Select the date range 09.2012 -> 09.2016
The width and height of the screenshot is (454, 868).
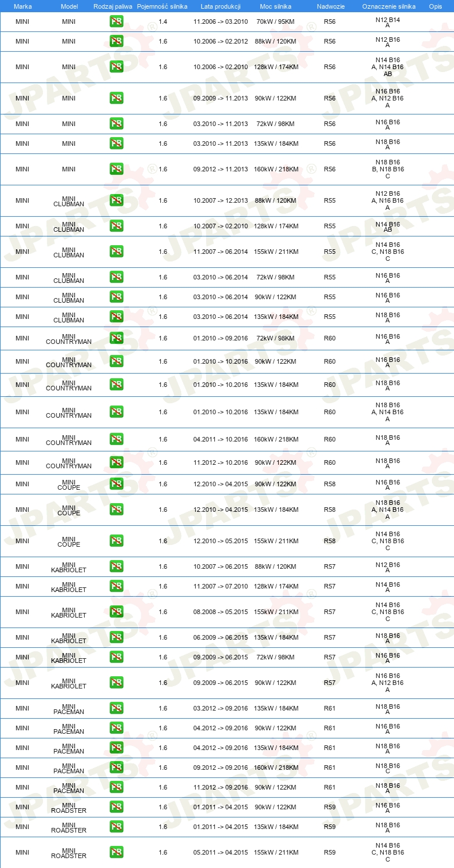221,767
